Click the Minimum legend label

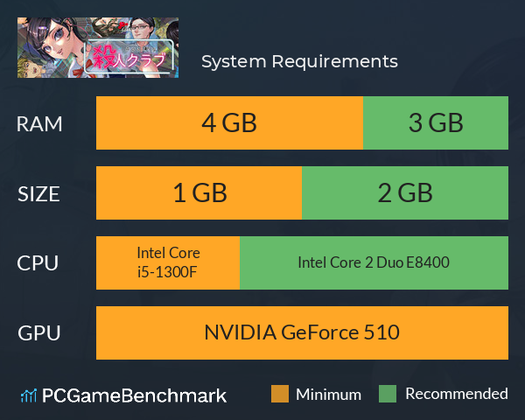(328, 395)
